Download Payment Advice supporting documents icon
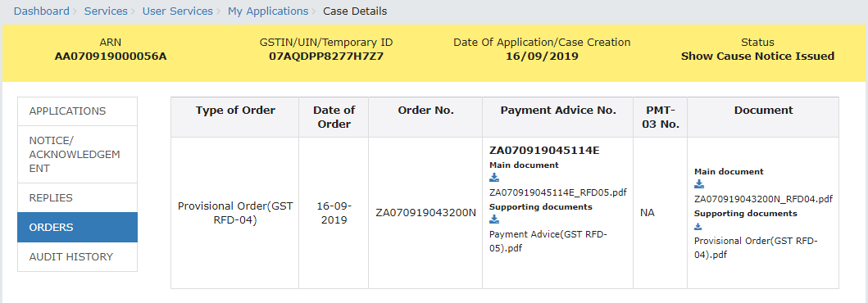868x303 pixels. [x=494, y=219]
